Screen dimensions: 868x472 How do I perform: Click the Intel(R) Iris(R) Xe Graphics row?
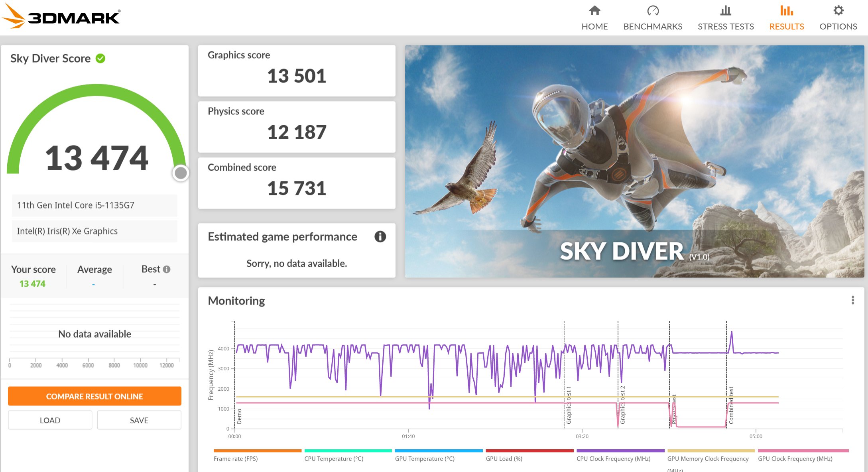click(94, 231)
